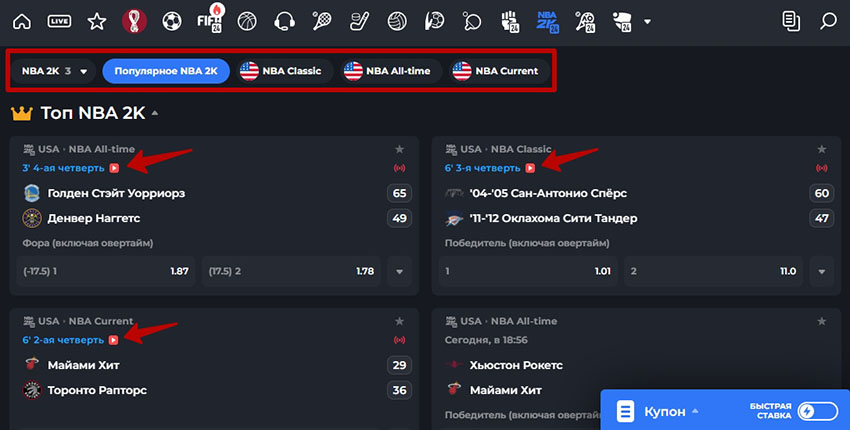Open Денвер Наггетс team link
850x430 pixels.
pyautogui.click(x=94, y=218)
